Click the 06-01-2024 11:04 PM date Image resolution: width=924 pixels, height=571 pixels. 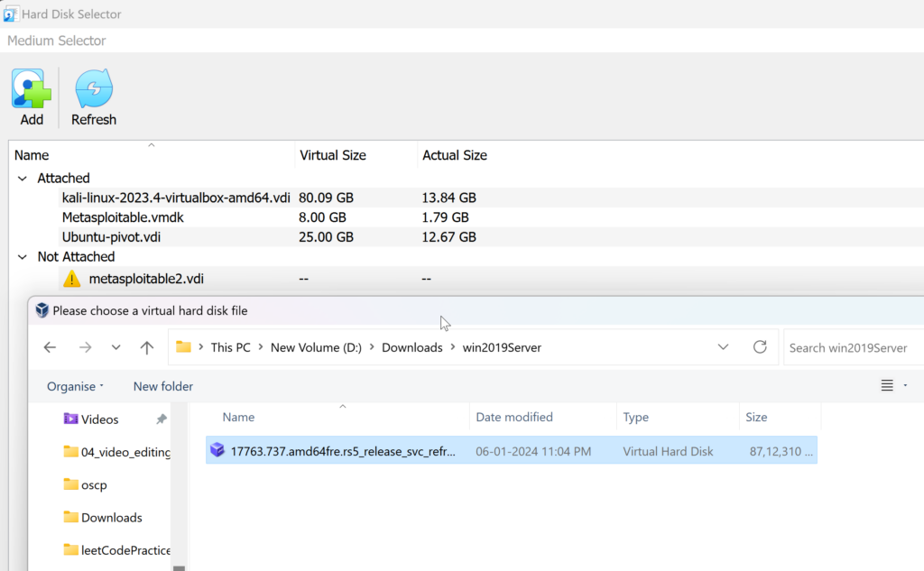coord(533,451)
